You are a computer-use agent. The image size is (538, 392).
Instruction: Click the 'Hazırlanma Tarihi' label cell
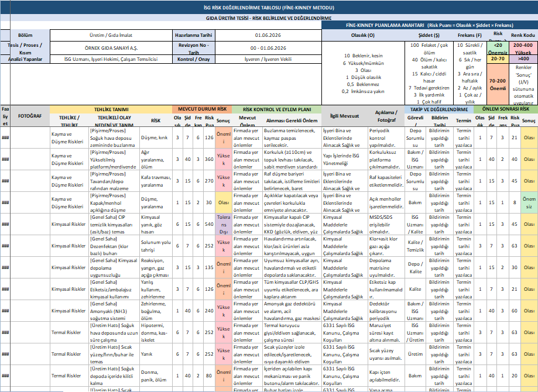click(194, 35)
